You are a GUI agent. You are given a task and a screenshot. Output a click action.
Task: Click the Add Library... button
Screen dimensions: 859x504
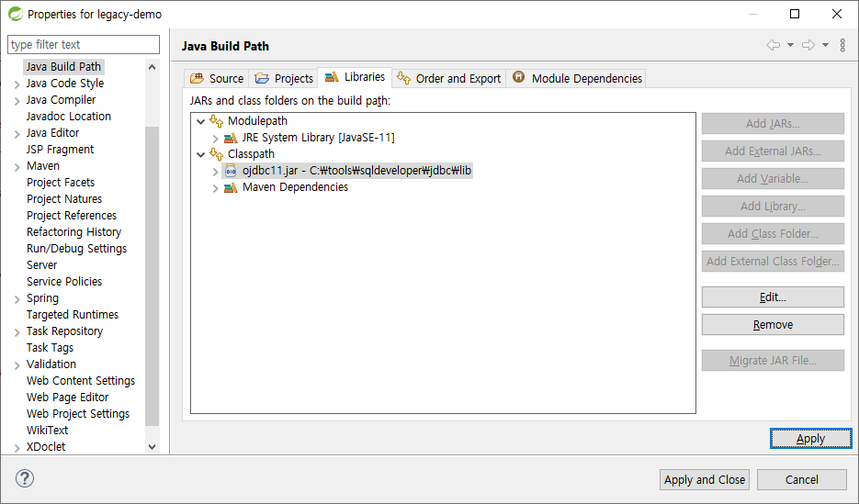(773, 207)
